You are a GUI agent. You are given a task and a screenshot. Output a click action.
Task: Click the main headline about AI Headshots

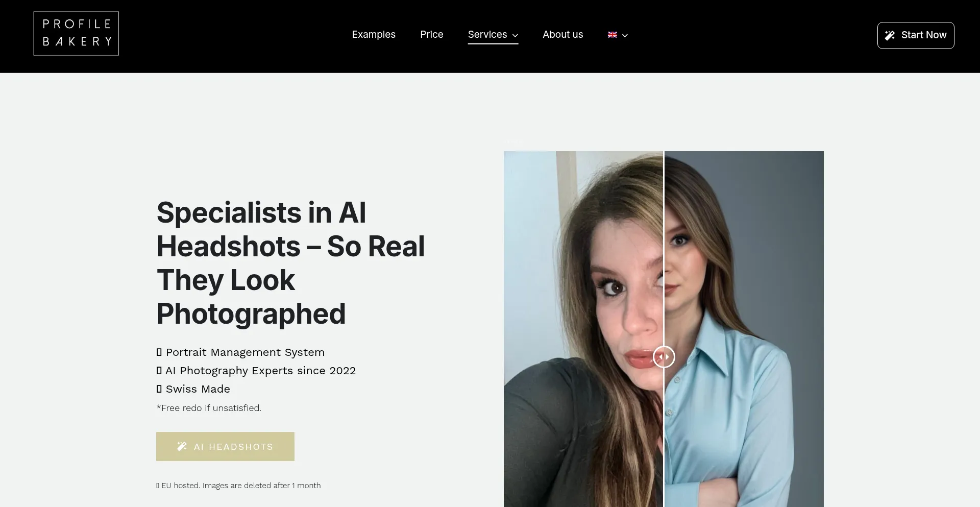[x=290, y=263]
